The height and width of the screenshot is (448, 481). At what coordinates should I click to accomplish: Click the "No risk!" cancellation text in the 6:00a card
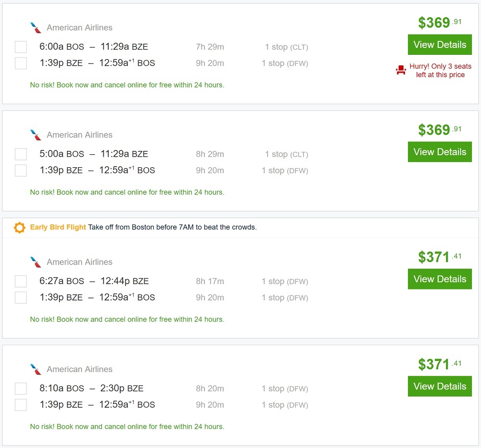click(x=127, y=85)
